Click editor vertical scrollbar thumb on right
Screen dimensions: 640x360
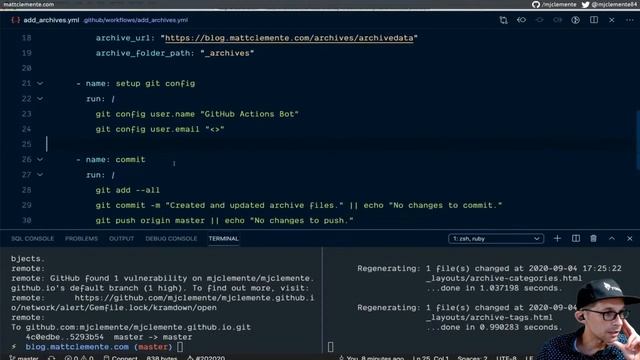[x=638, y=140]
